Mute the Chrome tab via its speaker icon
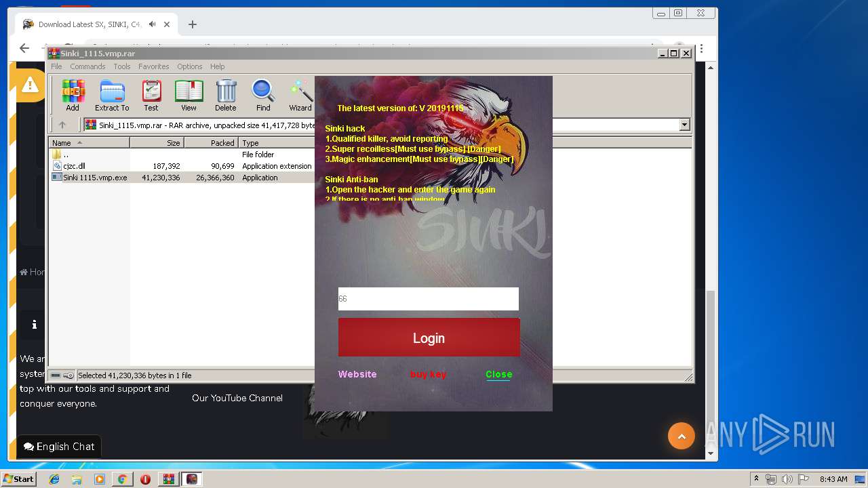Screen dimensions: 868x488 [x=153, y=24]
